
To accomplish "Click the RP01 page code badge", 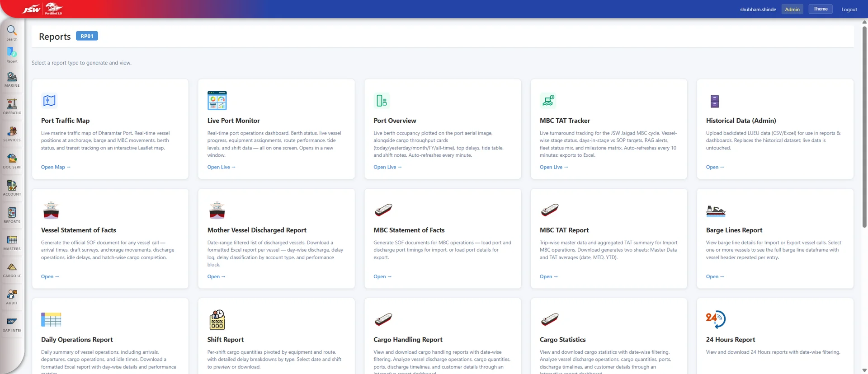I will [x=87, y=36].
